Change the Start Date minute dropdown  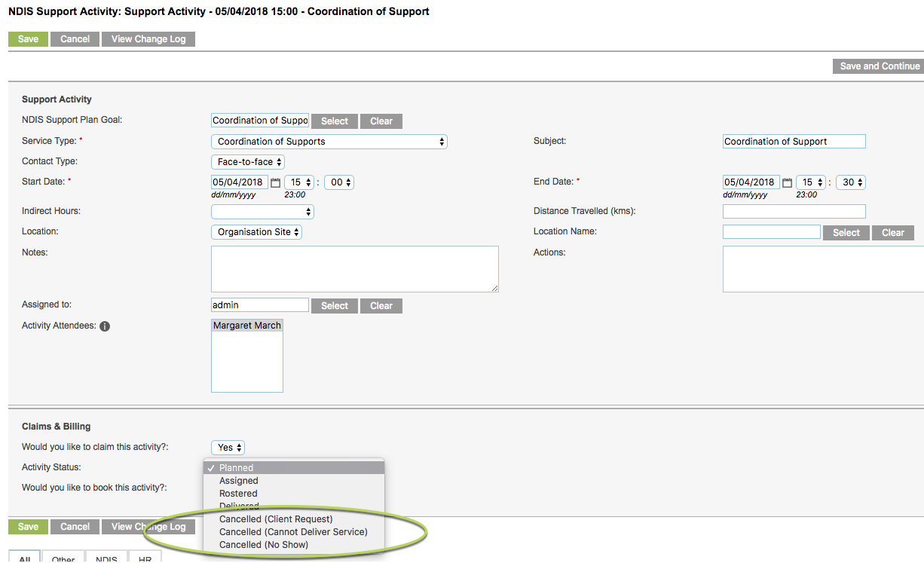(x=339, y=182)
